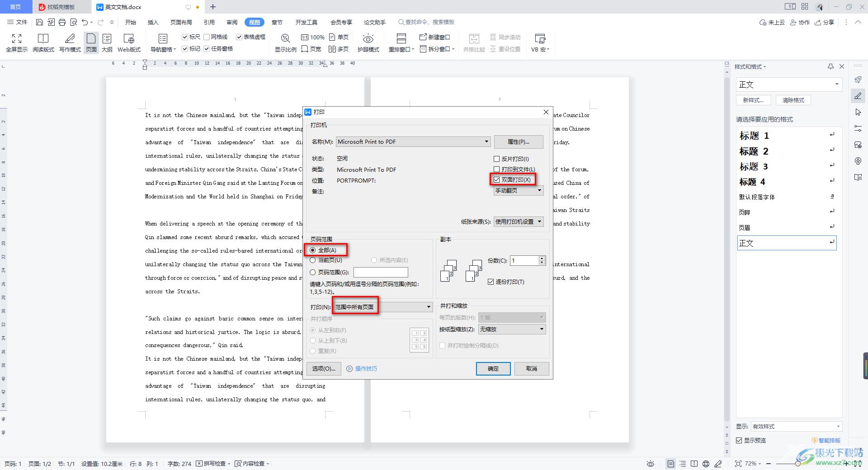Toggle the task pane checkbox
The height and width of the screenshot is (470, 868).
(207, 49)
